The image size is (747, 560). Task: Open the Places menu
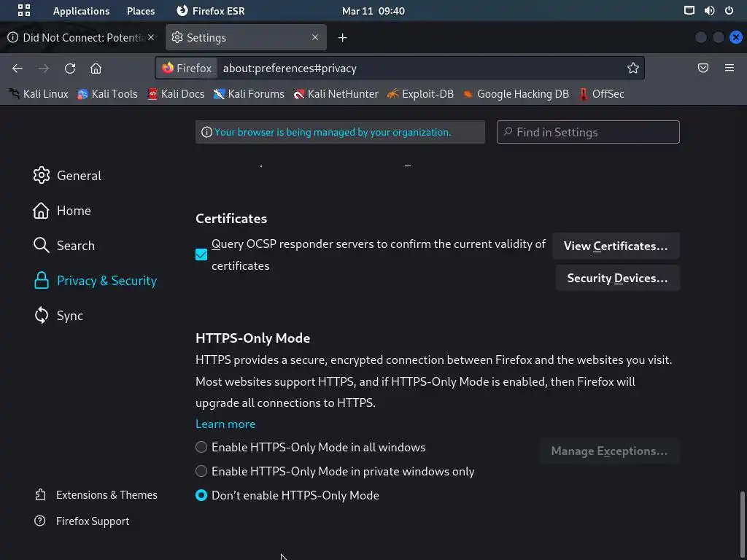pyautogui.click(x=141, y=11)
